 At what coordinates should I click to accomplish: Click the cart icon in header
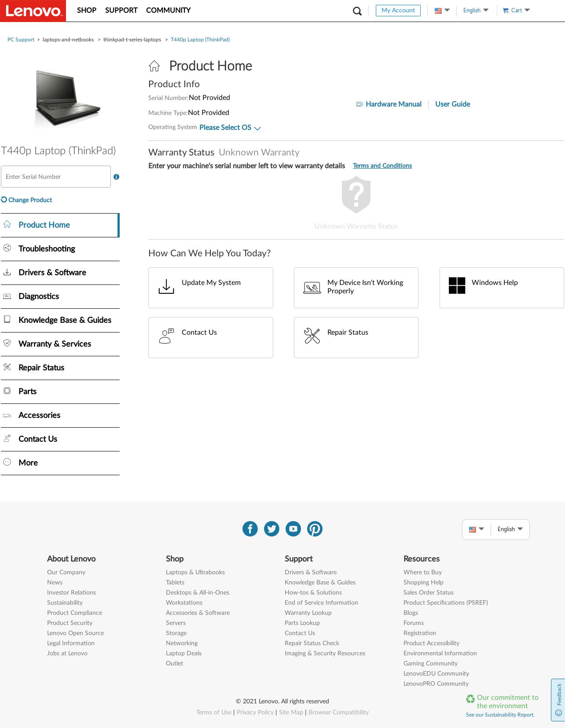point(506,11)
